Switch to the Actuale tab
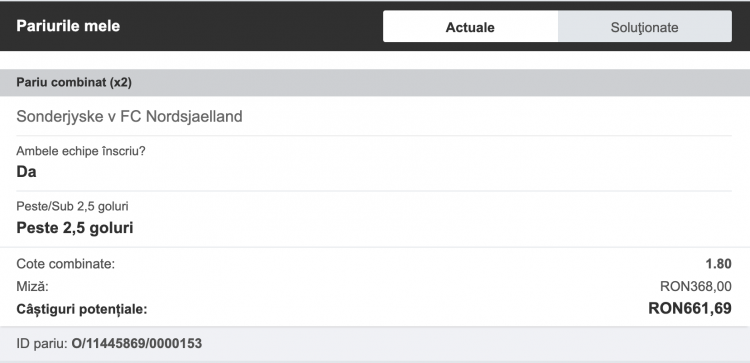 tap(470, 27)
